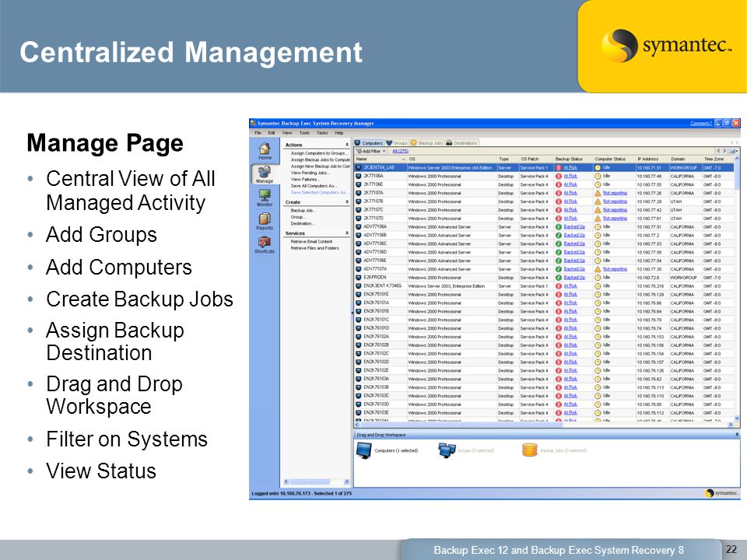Open the File menu
This screenshot has height=560, width=747.
(258, 133)
